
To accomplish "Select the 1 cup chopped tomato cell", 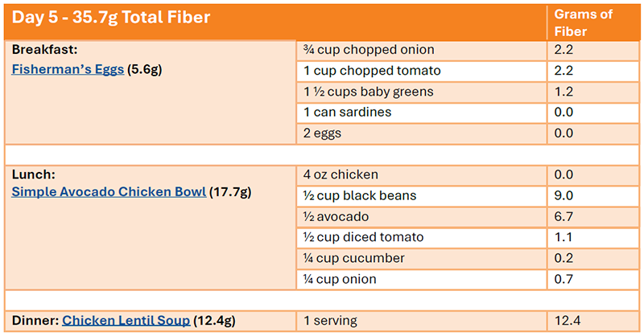I will [360, 71].
